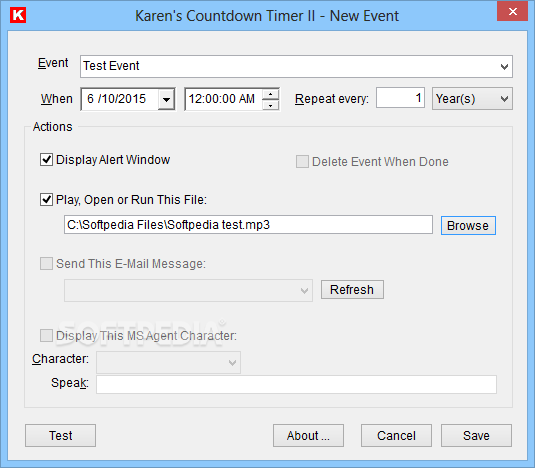Click the Repeat every number field
The height and width of the screenshot is (468, 535).
pyautogui.click(x=400, y=98)
